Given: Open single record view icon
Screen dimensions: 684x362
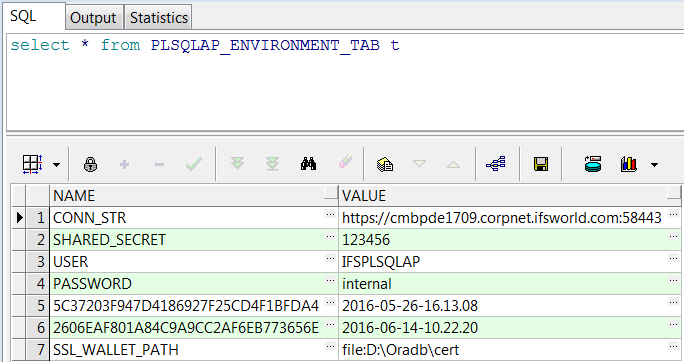Looking at the screenshot, I should (385, 164).
